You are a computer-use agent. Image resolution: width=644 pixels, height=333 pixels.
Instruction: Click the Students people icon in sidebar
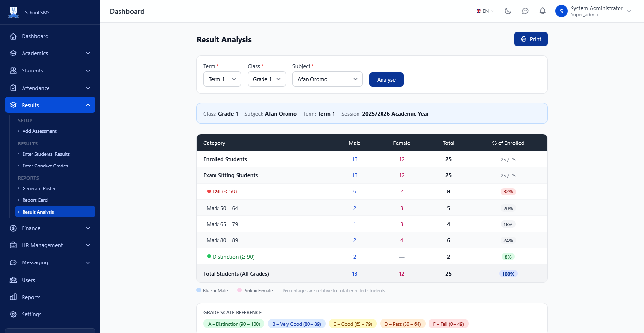tap(13, 71)
